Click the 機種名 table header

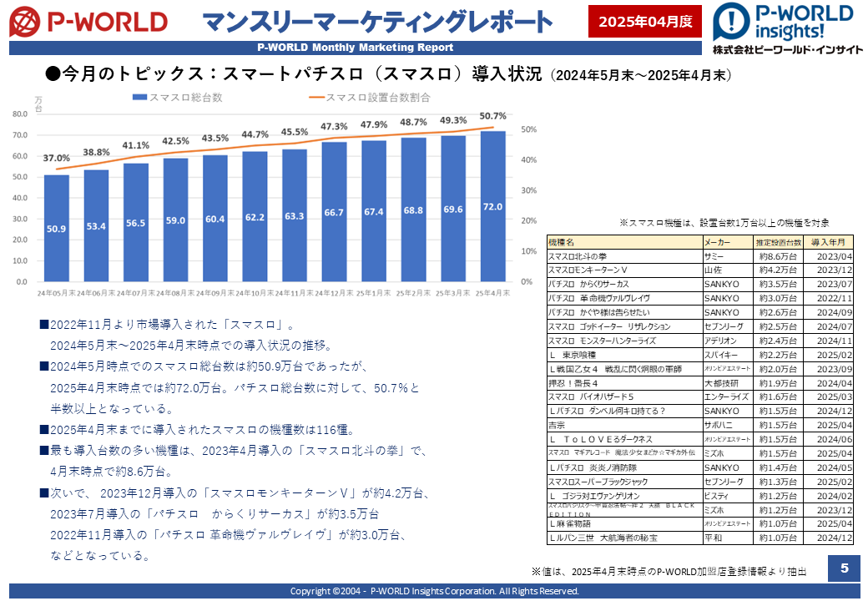click(624, 242)
